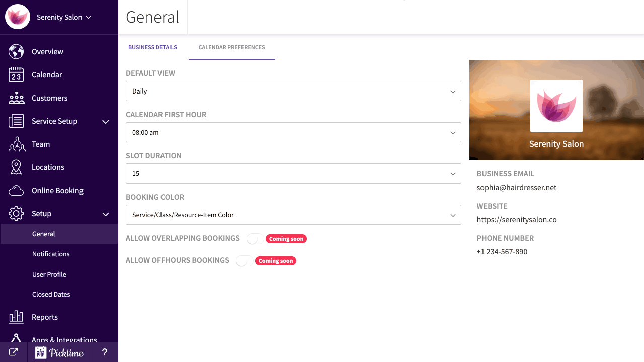Open the Default View dropdown

pos(293,91)
